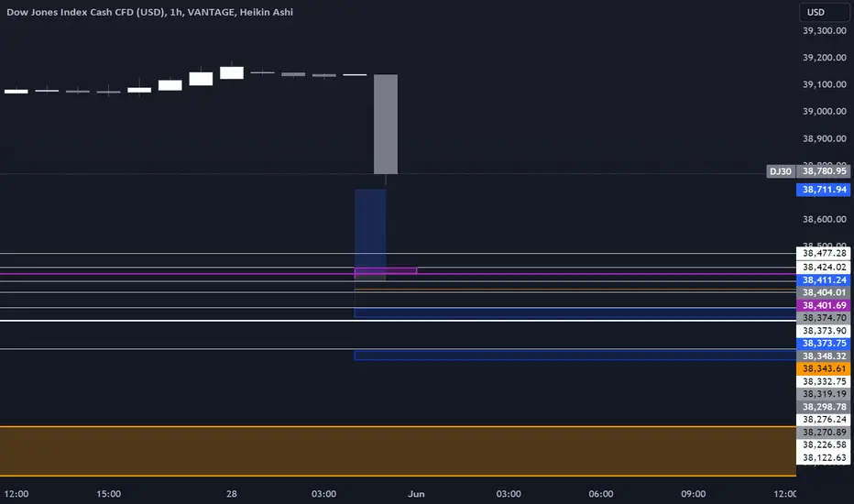The image size is (854, 504).
Task: Select the 38,477.28 price label
Action: coord(824,253)
